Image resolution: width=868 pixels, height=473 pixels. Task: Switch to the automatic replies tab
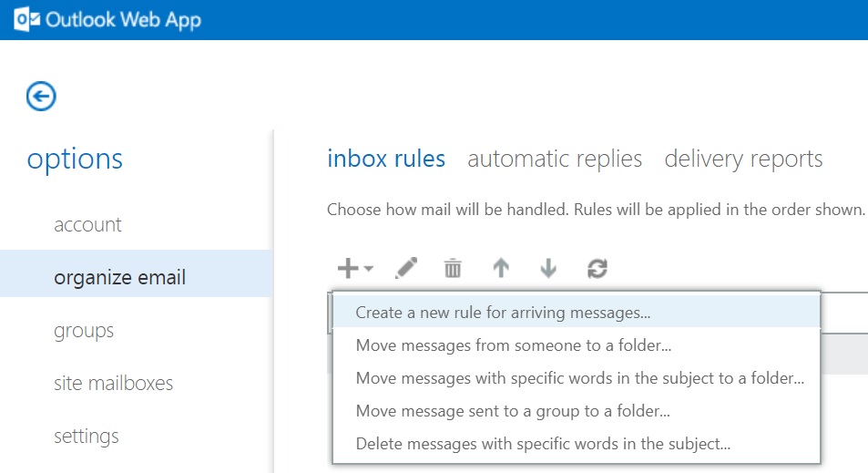pyautogui.click(x=555, y=159)
